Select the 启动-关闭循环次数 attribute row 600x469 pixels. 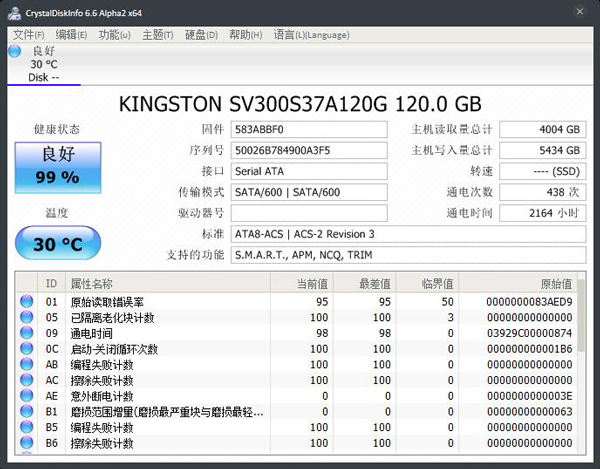pyautogui.click(x=296, y=349)
